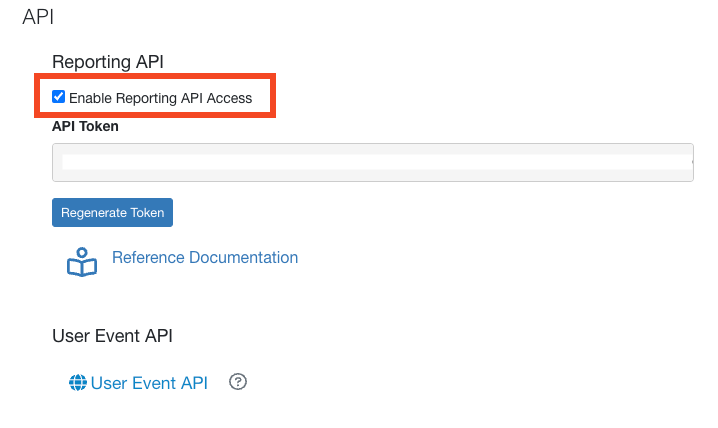
Task: Uncheck Enable Reporting API Access checkbox
Action: point(58,97)
